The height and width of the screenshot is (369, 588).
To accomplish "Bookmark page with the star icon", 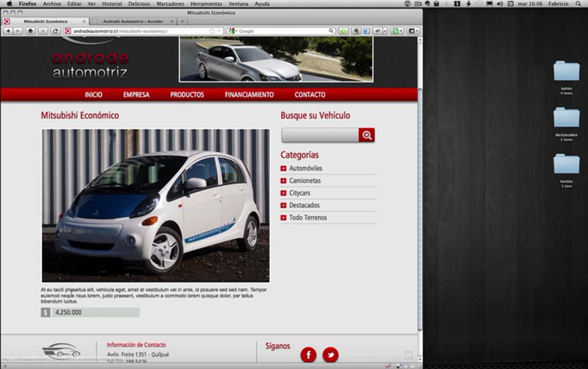I will pyautogui.click(x=212, y=31).
